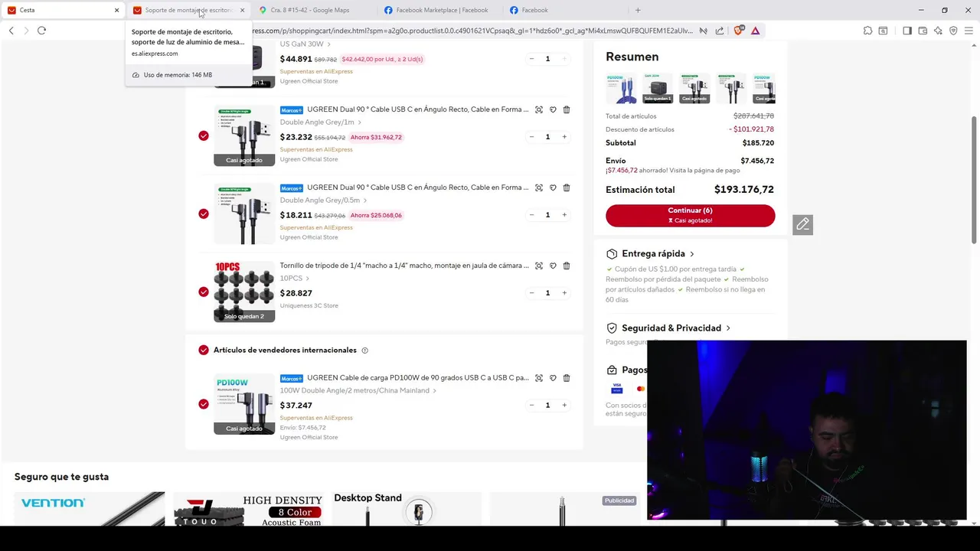Open Ugreen Official Store under Grey/1m cable
Viewport: 980px width, 551px height.
309,159
